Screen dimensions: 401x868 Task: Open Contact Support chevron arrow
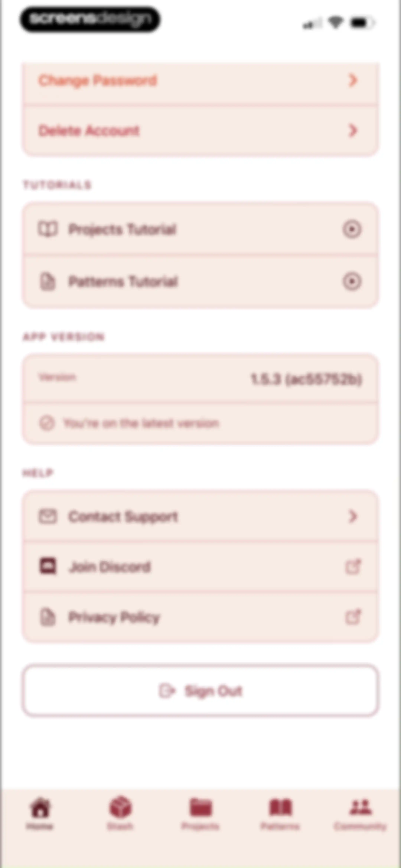pyautogui.click(x=353, y=516)
